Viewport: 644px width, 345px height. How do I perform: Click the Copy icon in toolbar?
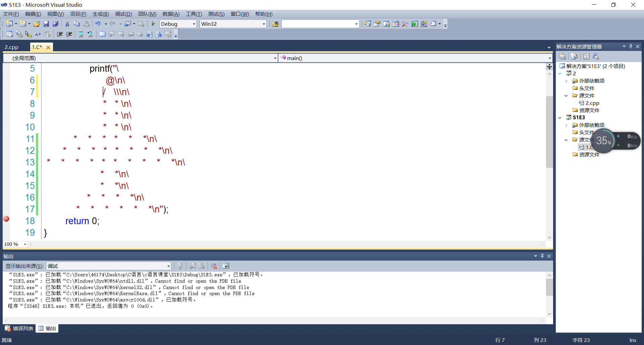(76, 24)
